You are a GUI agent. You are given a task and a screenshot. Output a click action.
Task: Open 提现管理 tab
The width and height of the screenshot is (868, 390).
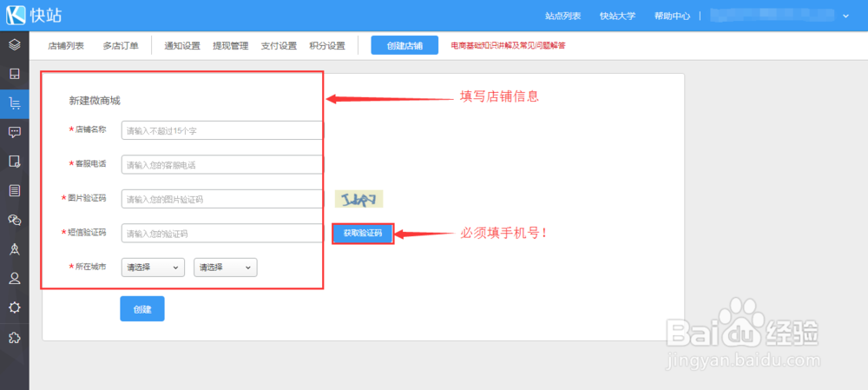(230, 46)
